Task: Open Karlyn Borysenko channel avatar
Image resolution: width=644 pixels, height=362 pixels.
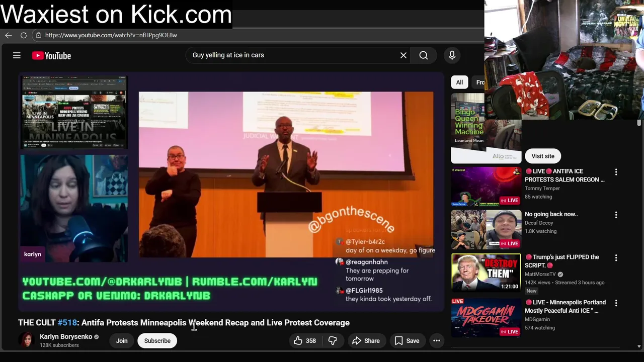Action: tap(27, 340)
